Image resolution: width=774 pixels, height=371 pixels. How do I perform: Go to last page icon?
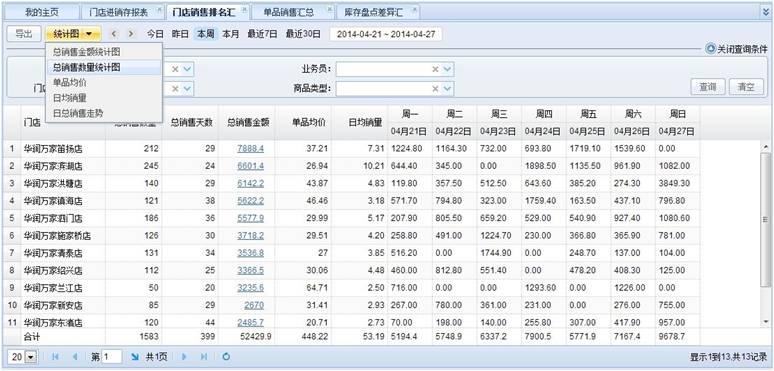pyautogui.click(x=204, y=357)
